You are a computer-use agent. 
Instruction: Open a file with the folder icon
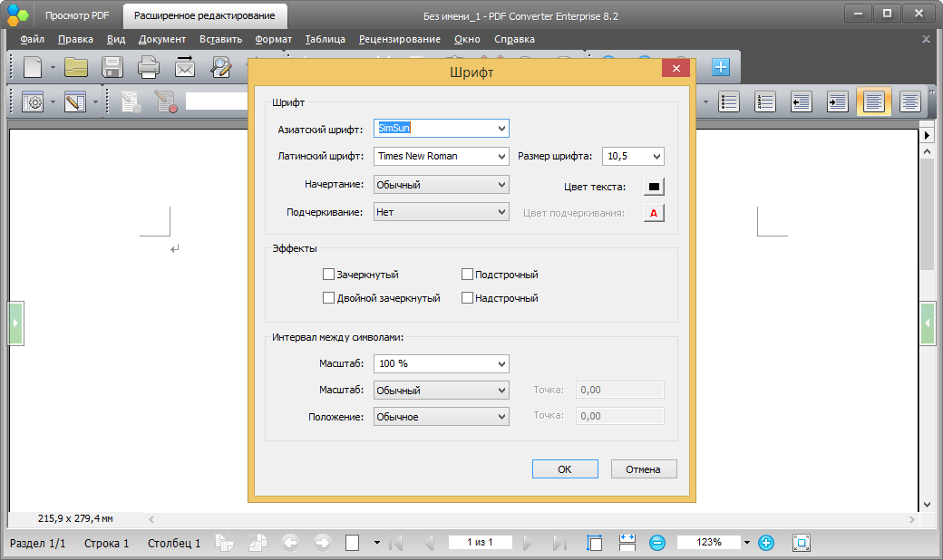coord(76,67)
